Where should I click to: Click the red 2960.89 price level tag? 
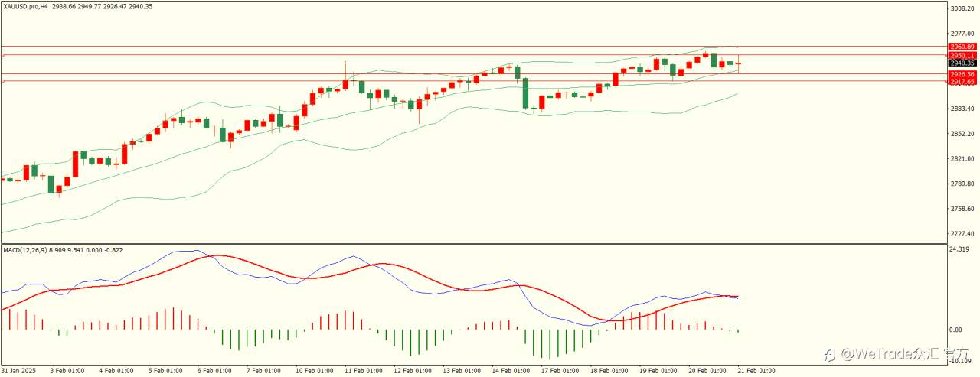pos(962,47)
